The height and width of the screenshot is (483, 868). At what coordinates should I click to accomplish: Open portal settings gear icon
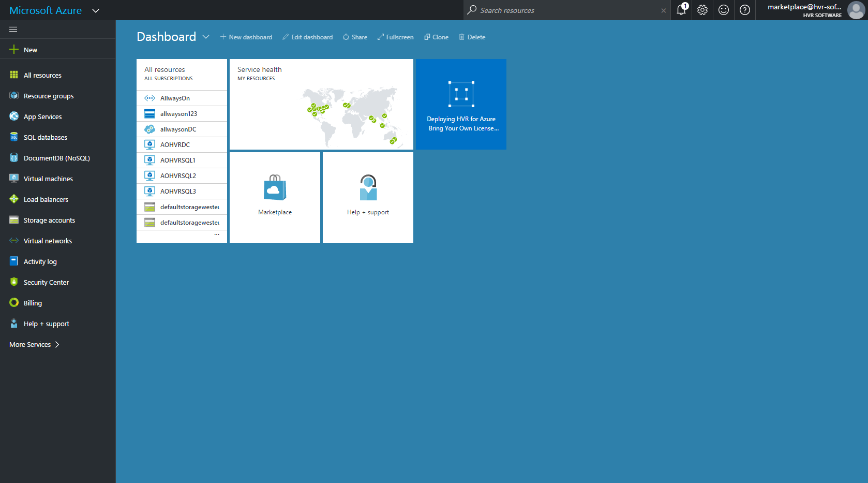(x=702, y=10)
